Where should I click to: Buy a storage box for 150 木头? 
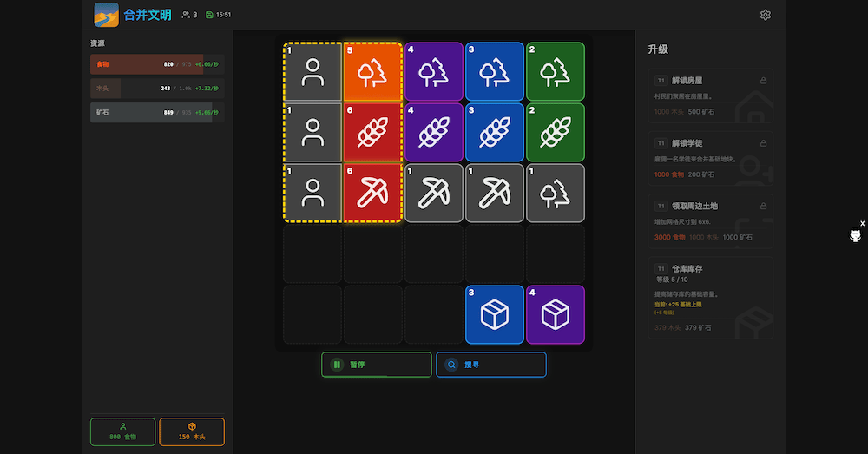click(192, 431)
